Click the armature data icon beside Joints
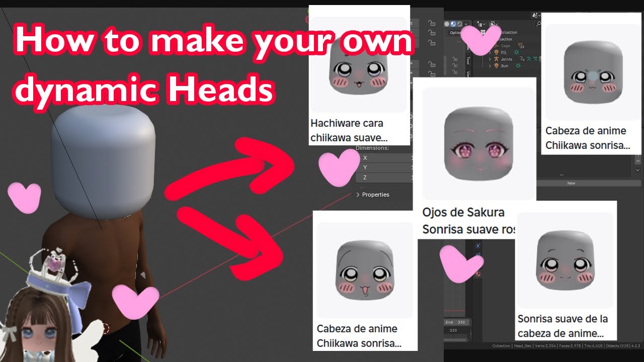This screenshot has height=362, width=644. coord(535,59)
